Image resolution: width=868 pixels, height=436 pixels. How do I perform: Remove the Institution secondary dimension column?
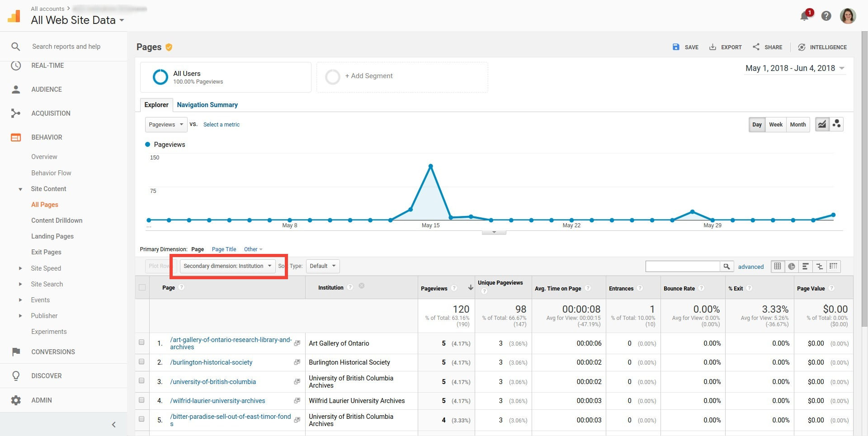click(362, 286)
